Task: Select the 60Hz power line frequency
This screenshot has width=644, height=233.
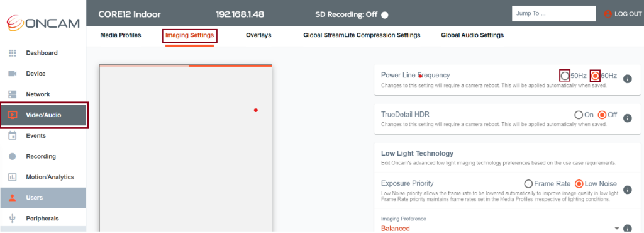Action: (595, 76)
